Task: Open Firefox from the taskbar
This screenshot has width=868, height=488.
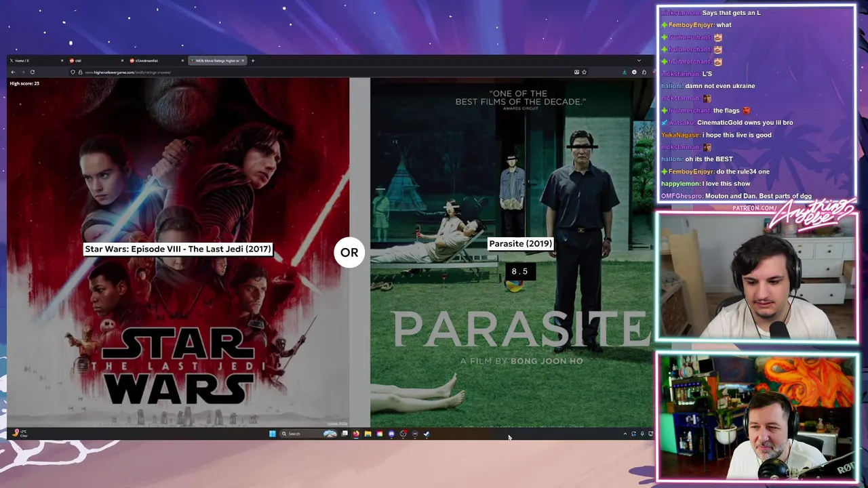Action: click(357, 434)
